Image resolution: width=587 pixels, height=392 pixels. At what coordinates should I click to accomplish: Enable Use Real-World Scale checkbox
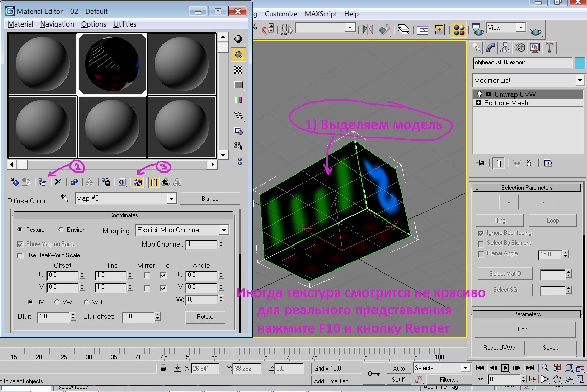pyautogui.click(x=20, y=255)
